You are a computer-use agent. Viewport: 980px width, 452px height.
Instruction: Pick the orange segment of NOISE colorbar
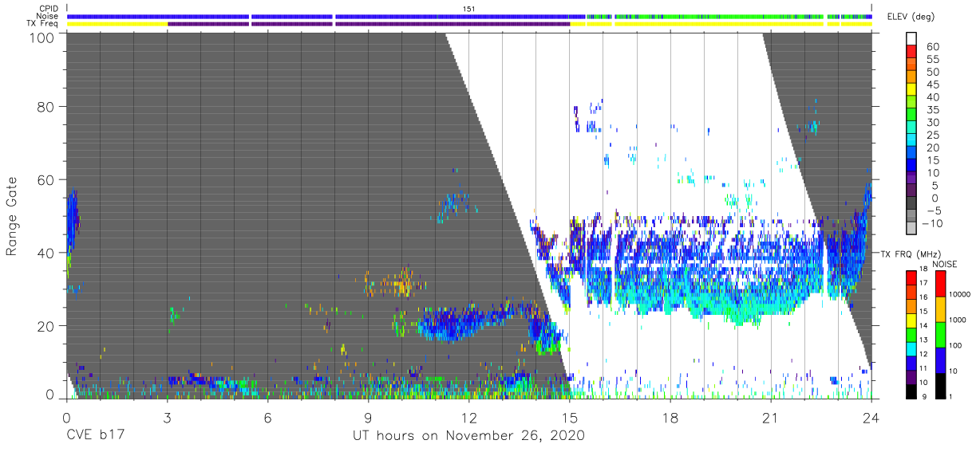(941, 309)
